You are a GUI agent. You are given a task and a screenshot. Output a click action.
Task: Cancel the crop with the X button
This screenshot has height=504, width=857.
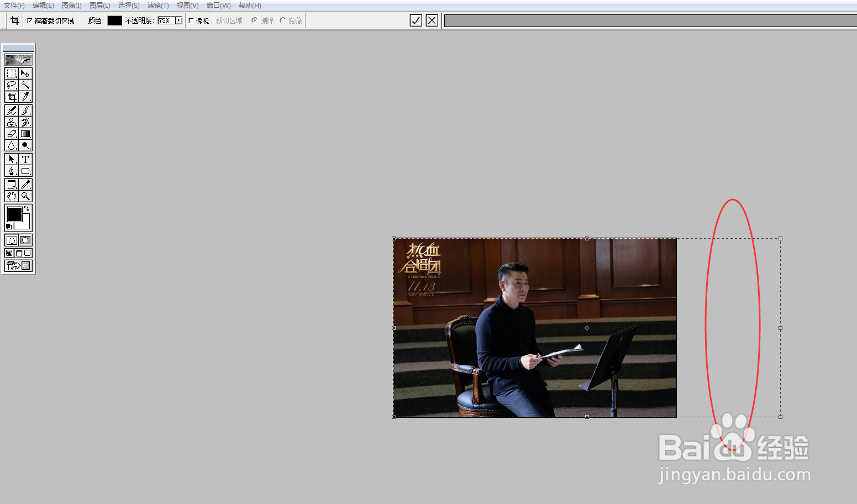pyautogui.click(x=432, y=20)
